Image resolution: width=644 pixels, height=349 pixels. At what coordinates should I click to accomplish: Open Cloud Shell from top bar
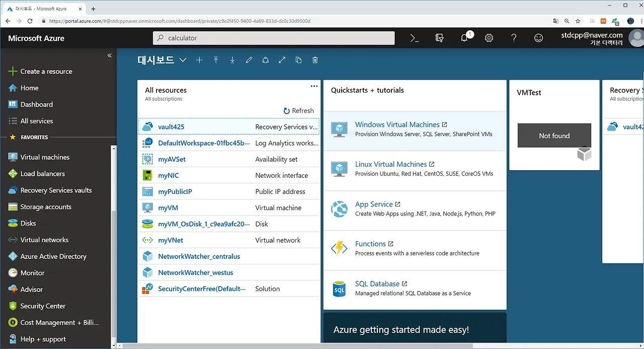pyautogui.click(x=415, y=38)
